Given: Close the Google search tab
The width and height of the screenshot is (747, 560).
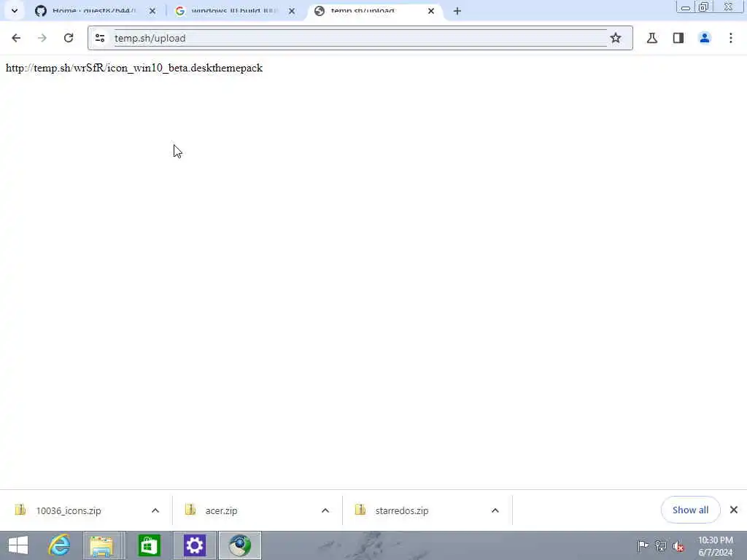Looking at the screenshot, I should tap(292, 10).
